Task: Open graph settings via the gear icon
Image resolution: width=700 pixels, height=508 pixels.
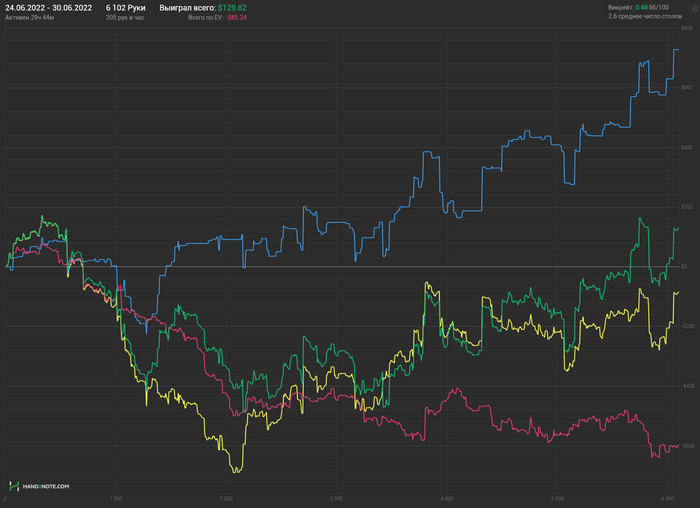Action: point(695,9)
